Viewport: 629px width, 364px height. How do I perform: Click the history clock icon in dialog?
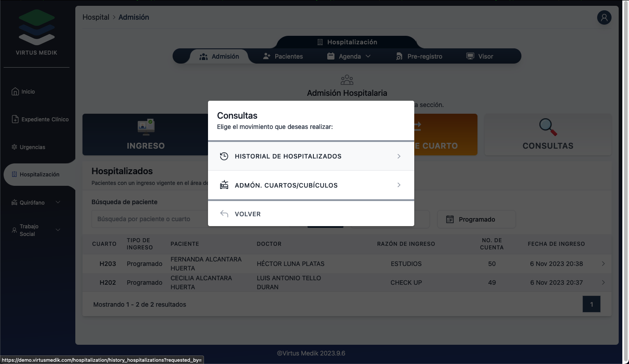224,156
